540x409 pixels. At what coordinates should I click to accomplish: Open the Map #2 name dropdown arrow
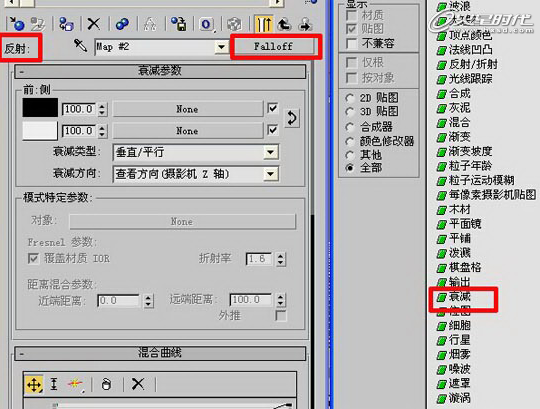click(222, 47)
